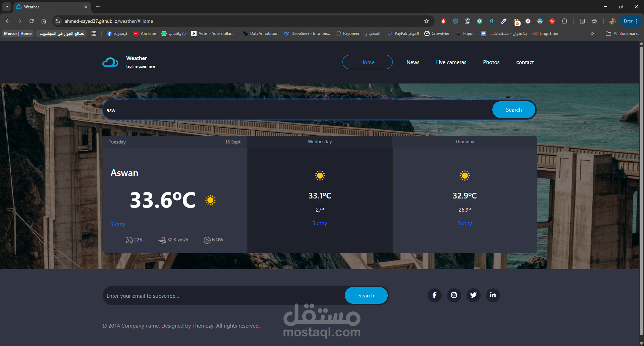The height and width of the screenshot is (346, 644).
Task: Click the site information icon in address bar
Action: 58,21
